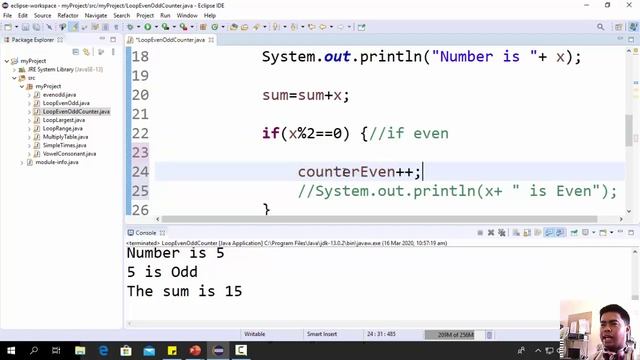The image size is (640, 360).
Task: Select the LoopEvenOddCounter.java editor tab
Action: 170,40
